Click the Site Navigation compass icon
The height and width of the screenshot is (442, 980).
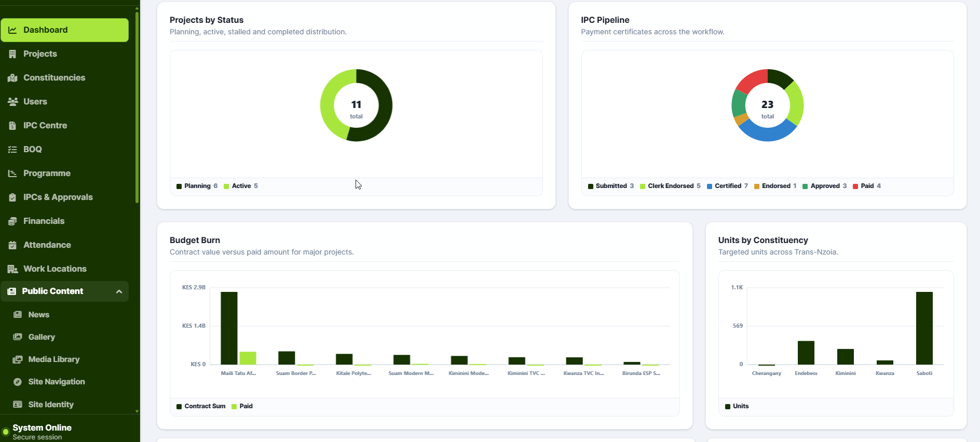[18, 382]
